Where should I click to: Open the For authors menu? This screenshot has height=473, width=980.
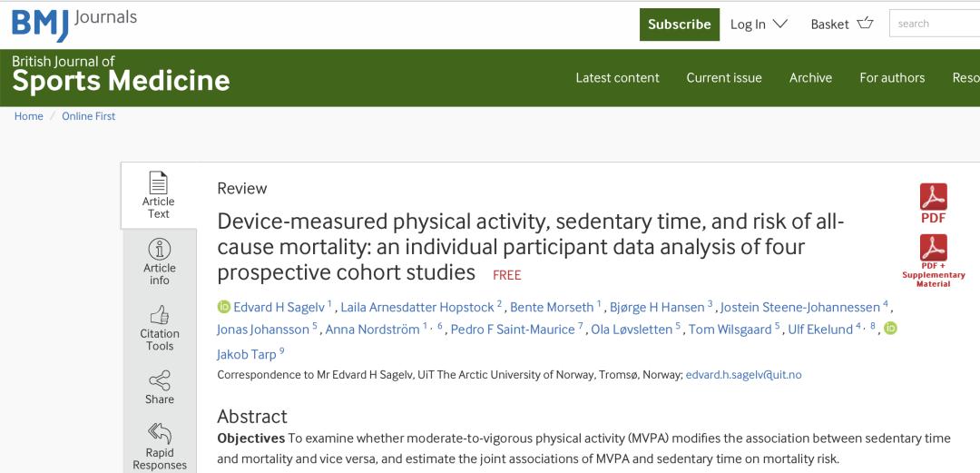(x=892, y=78)
